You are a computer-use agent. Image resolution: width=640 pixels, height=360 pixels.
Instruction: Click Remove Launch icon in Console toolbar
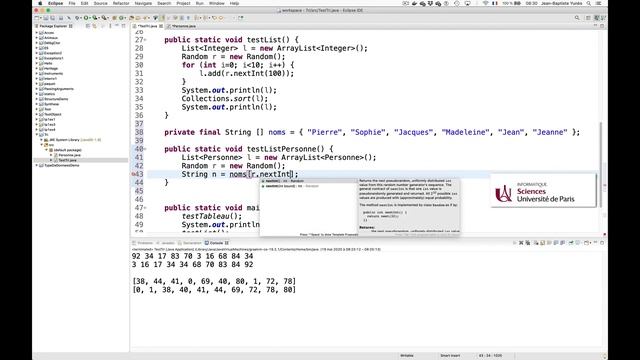521,243
